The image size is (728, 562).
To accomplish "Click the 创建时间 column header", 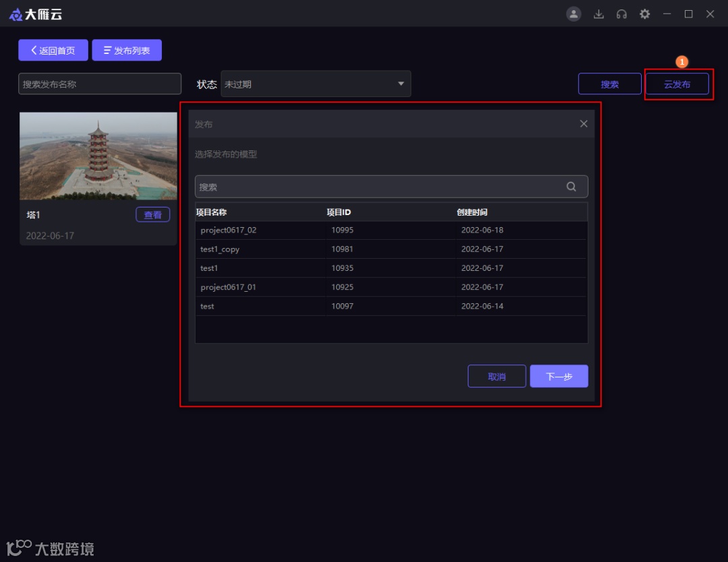I will (x=472, y=212).
